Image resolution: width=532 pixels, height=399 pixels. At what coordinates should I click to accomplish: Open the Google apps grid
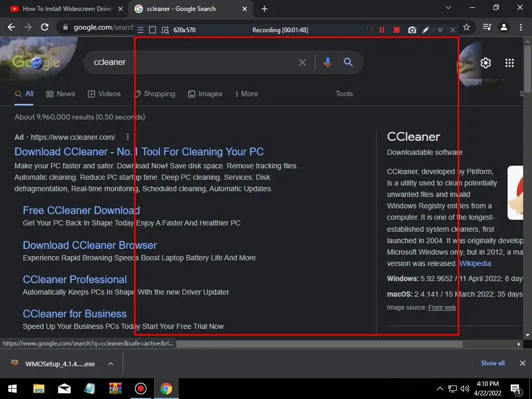click(510, 63)
